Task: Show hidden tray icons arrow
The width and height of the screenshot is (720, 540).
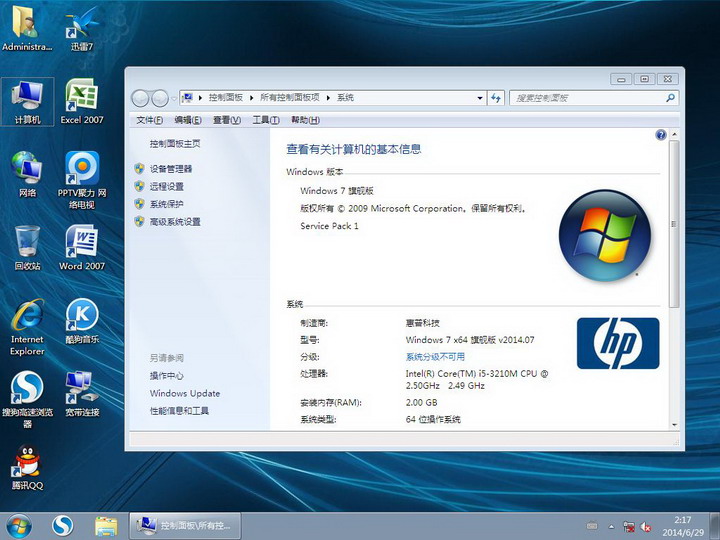Action: point(612,527)
